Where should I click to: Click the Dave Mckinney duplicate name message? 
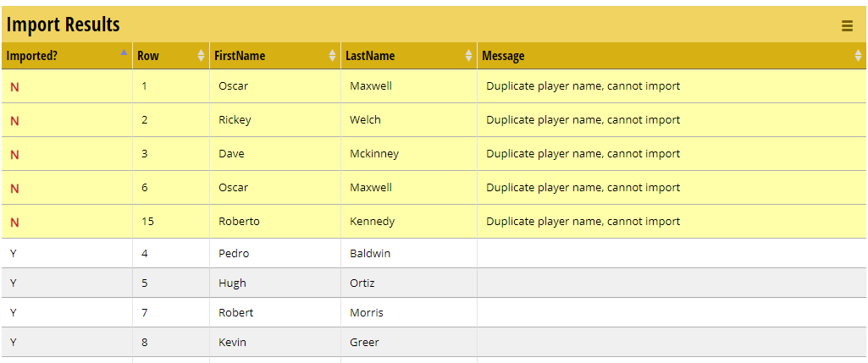pos(583,154)
